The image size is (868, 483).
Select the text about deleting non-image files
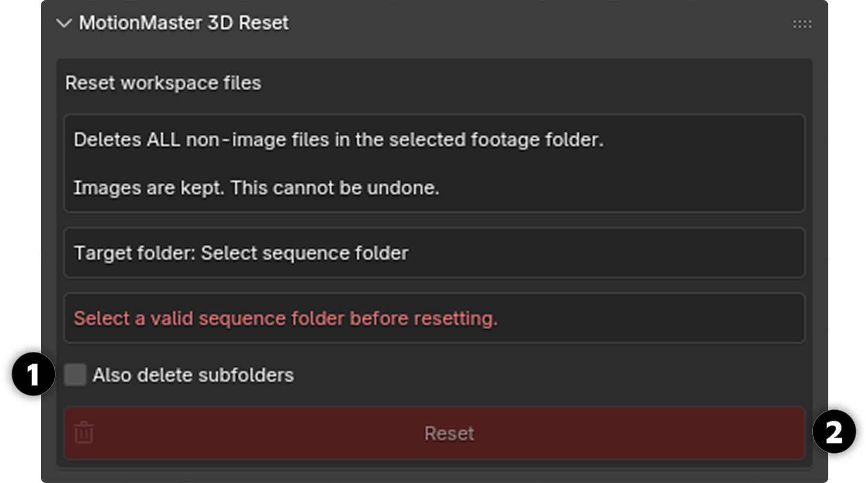339,140
